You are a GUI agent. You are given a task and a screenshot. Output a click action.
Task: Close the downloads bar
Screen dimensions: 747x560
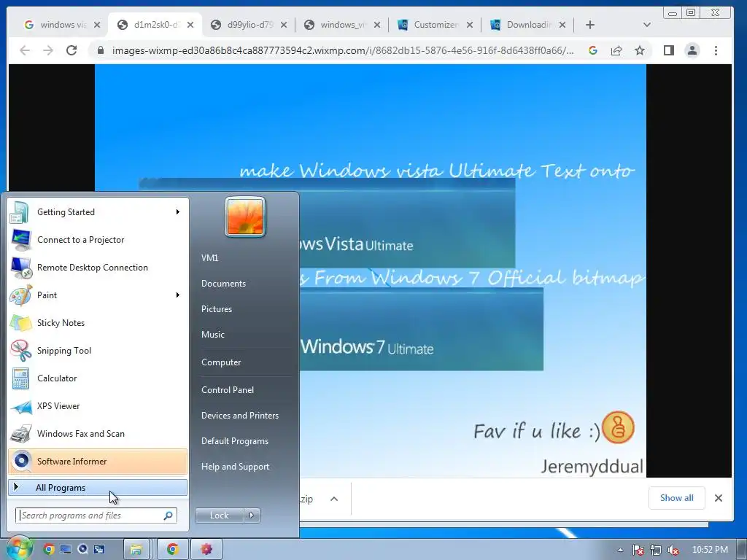pos(719,498)
